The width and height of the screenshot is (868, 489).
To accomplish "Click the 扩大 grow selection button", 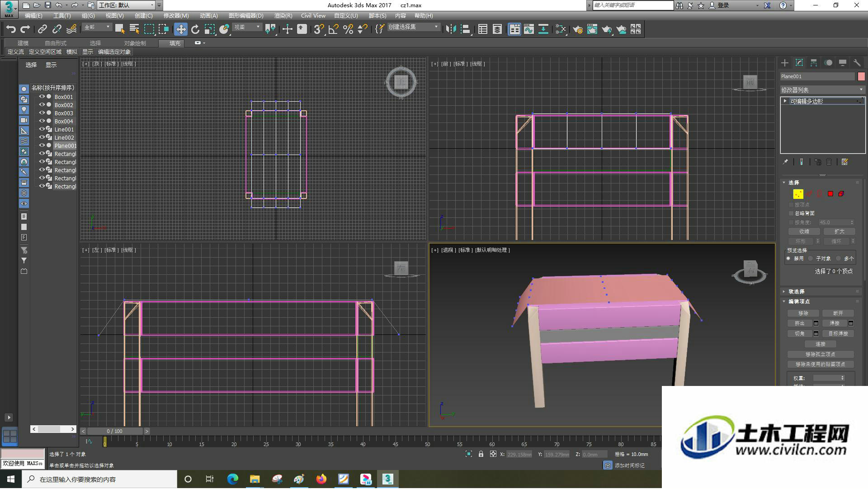I will coord(839,231).
